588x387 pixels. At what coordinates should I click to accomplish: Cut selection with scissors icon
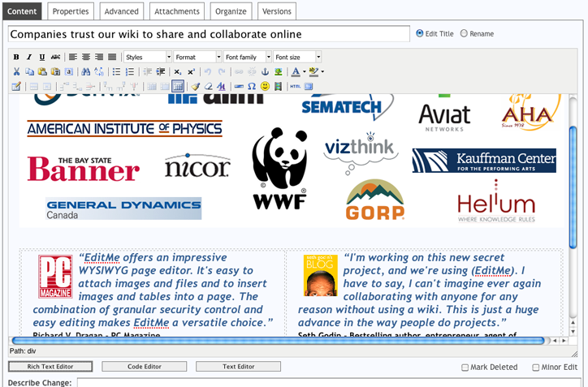[x=16, y=71]
